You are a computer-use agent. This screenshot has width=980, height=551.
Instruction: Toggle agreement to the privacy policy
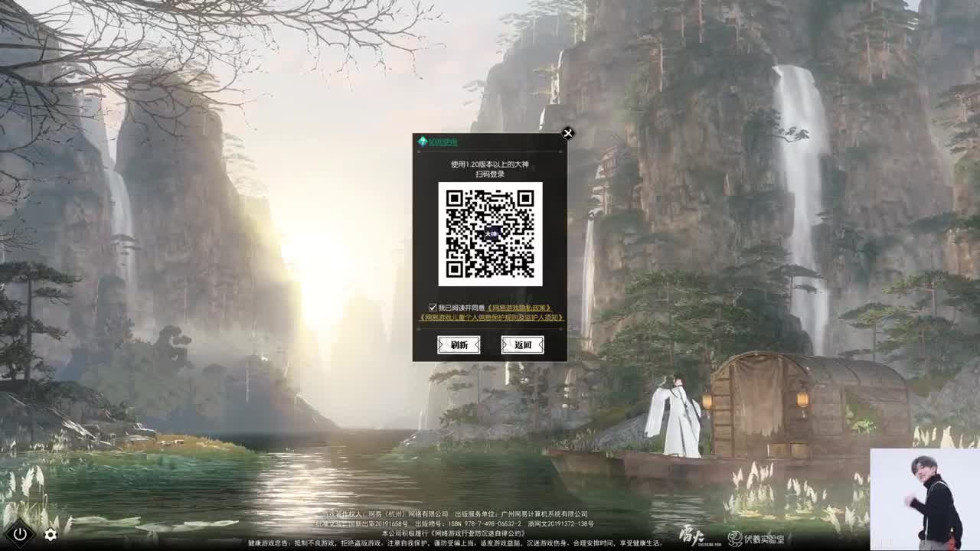[433, 306]
